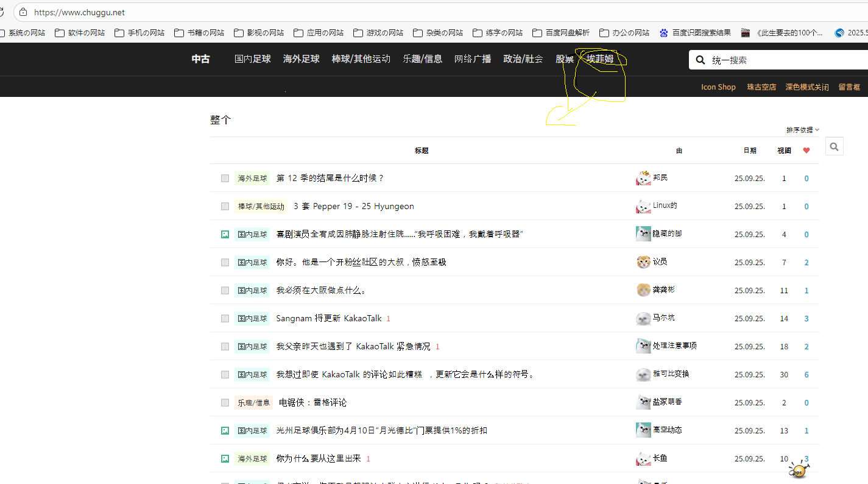Open the Icon Shop link
Image resolution: width=868 pixels, height=484 pixels.
click(718, 87)
